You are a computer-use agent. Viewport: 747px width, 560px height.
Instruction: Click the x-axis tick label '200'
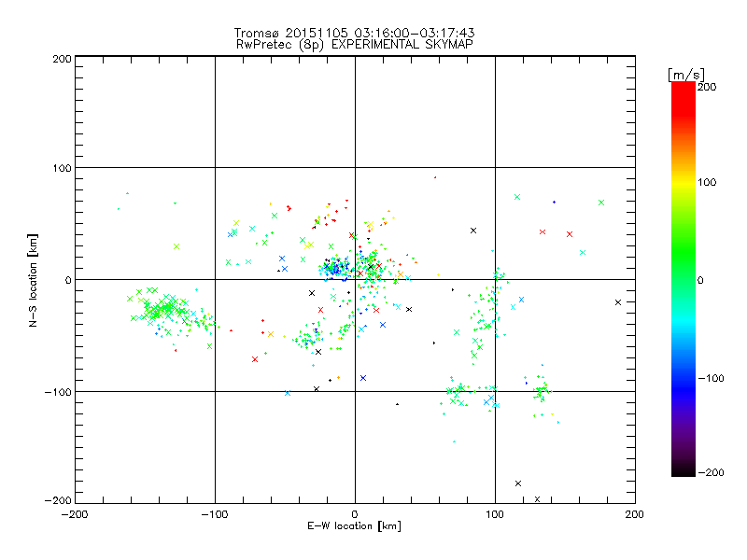click(635, 514)
